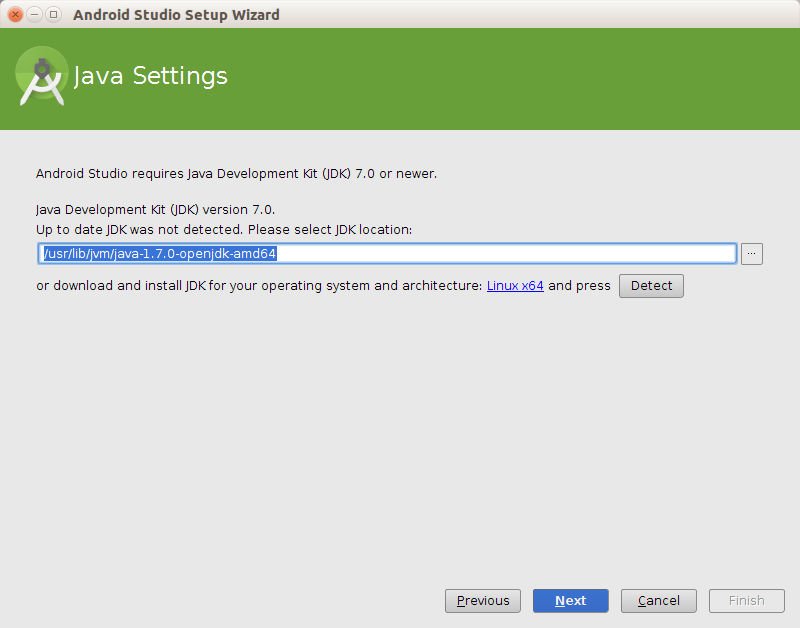
Task: Click the minimize icon in the title bar
Action: pyautogui.click(x=33, y=14)
